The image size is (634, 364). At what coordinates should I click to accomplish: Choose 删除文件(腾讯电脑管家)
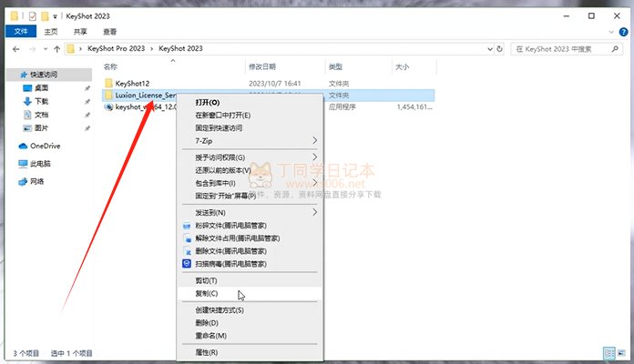[230, 251]
